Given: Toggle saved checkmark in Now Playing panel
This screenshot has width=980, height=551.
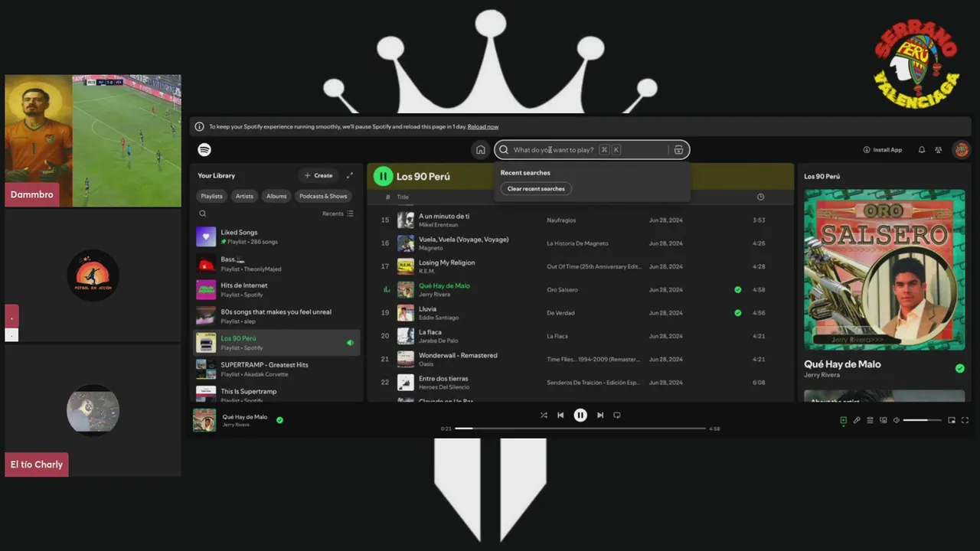Looking at the screenshot, I should (960, 368).
